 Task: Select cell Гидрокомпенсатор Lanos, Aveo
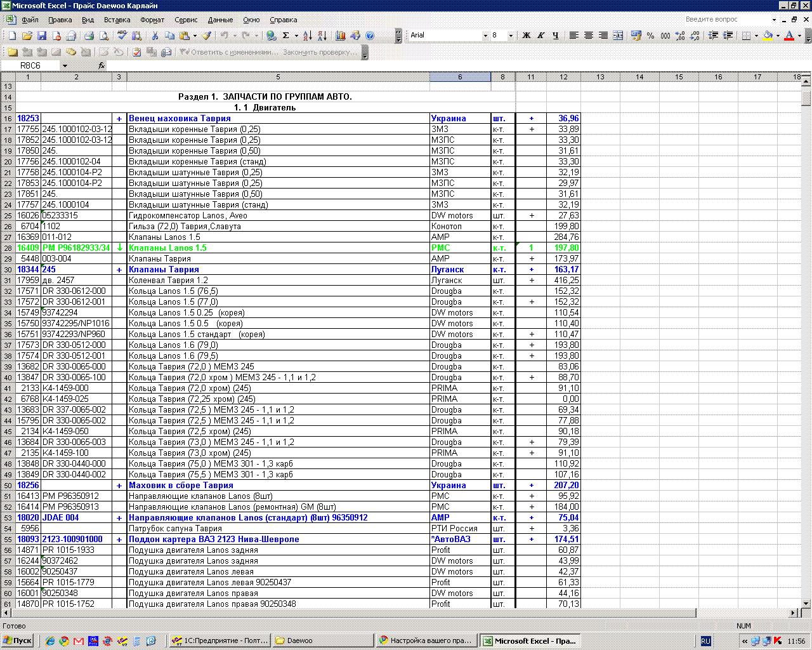tap(278, 215)
